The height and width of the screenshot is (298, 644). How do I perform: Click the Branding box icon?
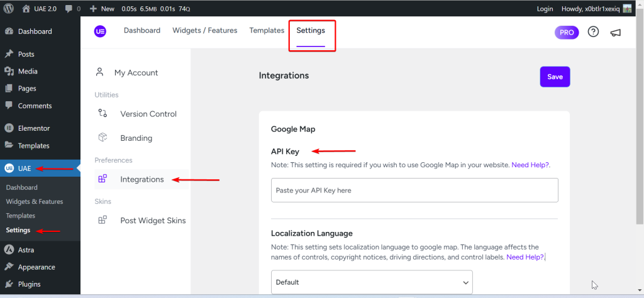click(x=103, y=137)
